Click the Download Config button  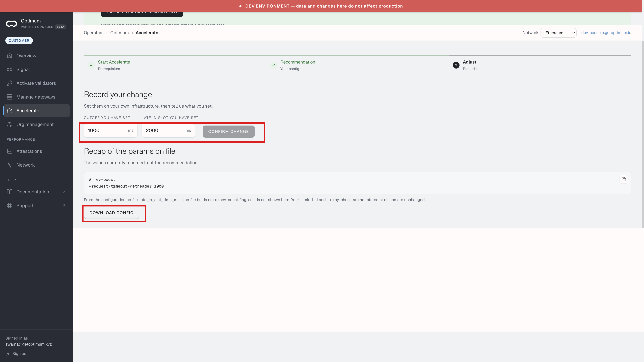tap(111, 213)
